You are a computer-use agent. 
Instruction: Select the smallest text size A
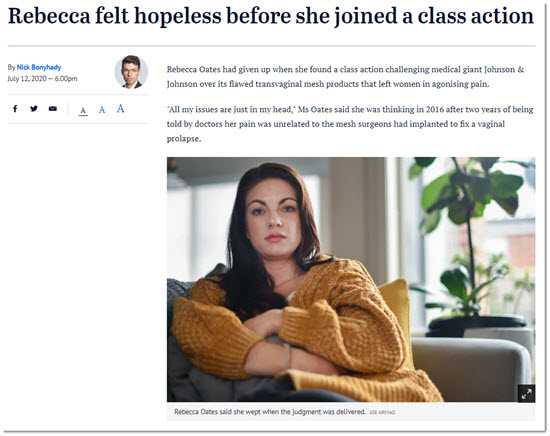(x=83, y=111)
